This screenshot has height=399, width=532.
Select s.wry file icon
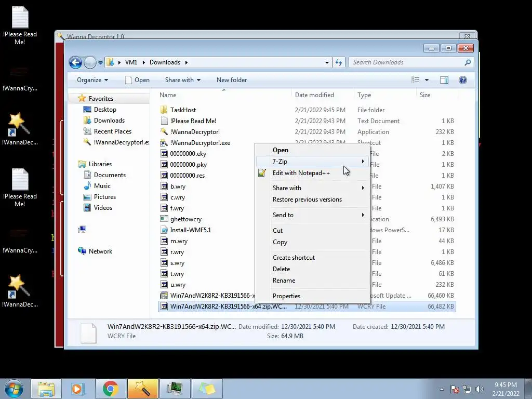pos(164,263)
